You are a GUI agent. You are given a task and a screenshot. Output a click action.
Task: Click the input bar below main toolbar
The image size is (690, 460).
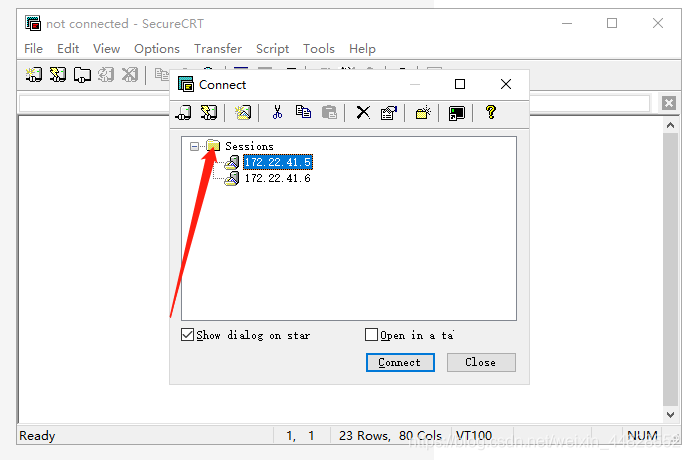(334, 104)
